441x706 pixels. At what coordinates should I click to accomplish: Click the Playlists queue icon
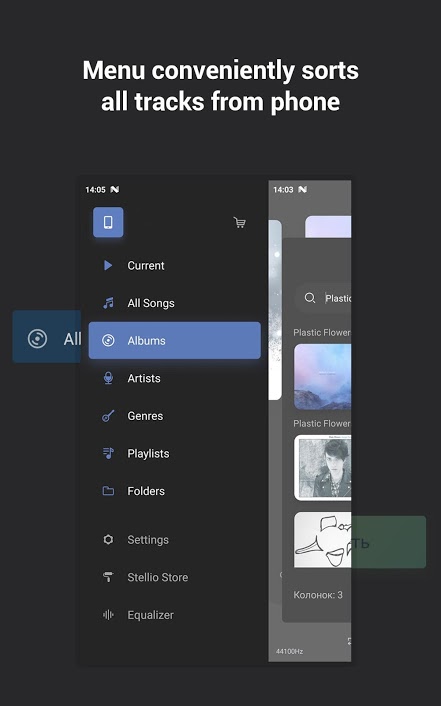[x=108, y=453]
